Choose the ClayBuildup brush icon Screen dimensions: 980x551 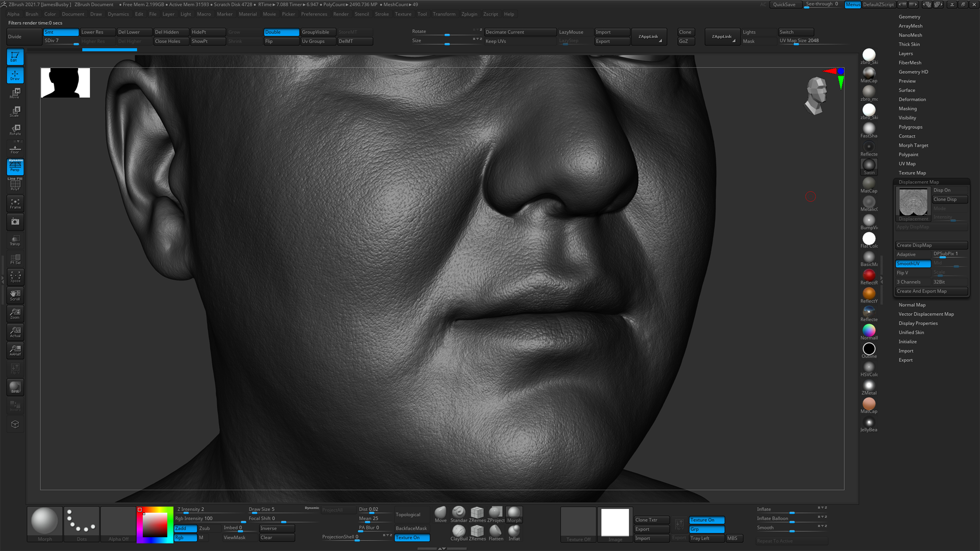tap(458, 531)
